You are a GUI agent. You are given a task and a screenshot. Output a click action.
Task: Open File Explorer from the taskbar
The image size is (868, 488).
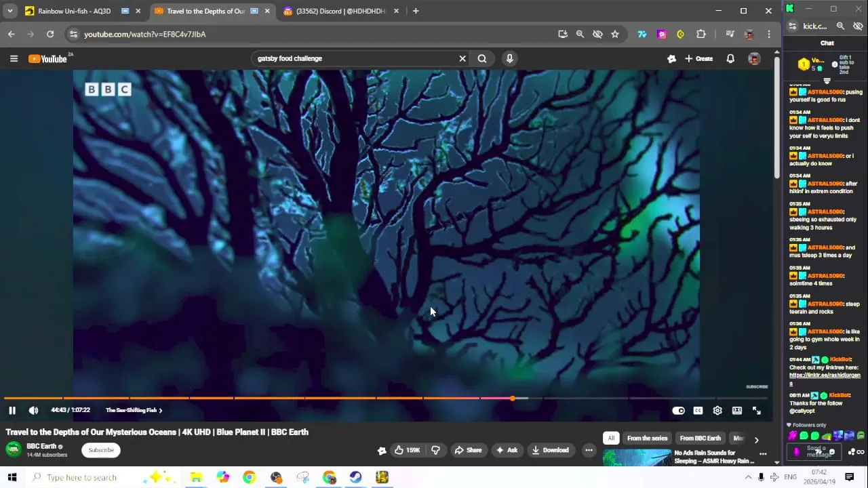click(196, 477)
